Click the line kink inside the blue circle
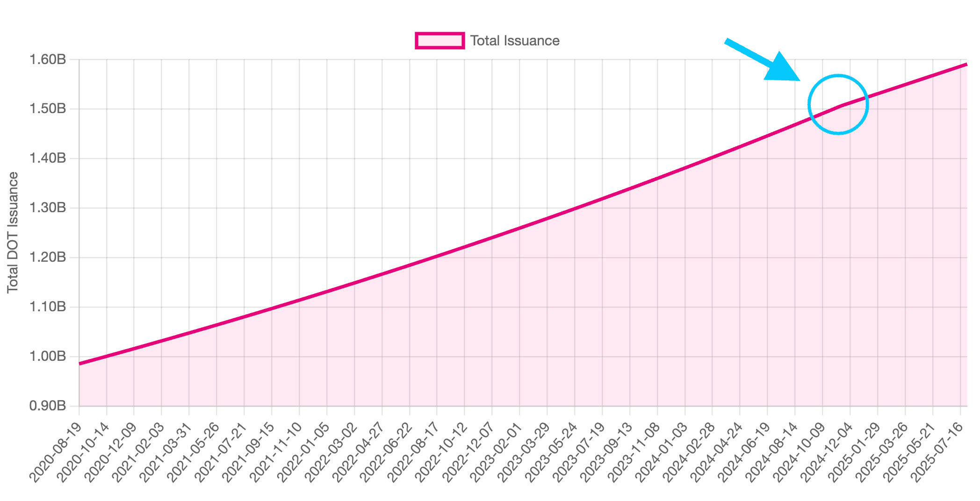This screenshot has height=501, width=980. (842, 106)
